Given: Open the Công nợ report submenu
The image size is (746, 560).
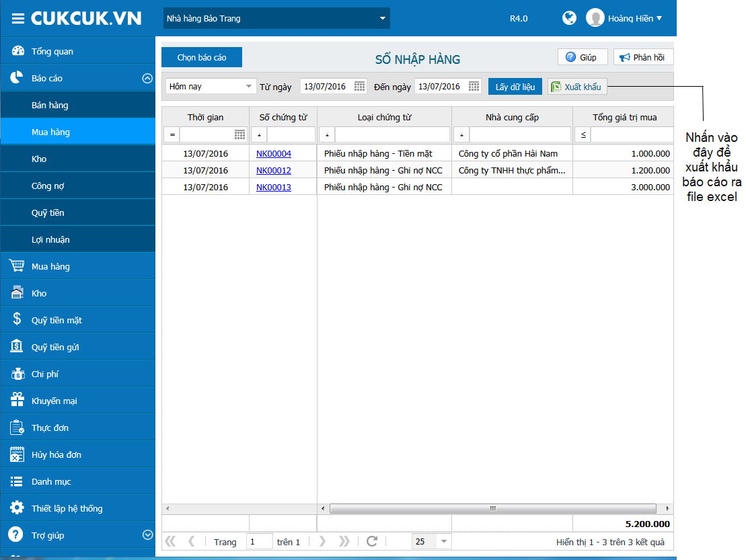Looking at the screenshot, I should 78,186.
